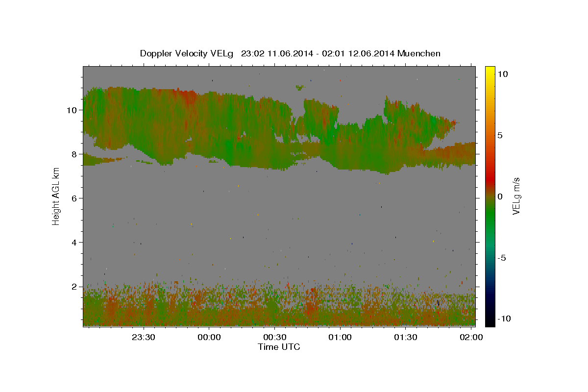Click the colorbar value 0 label

[500, 196]
